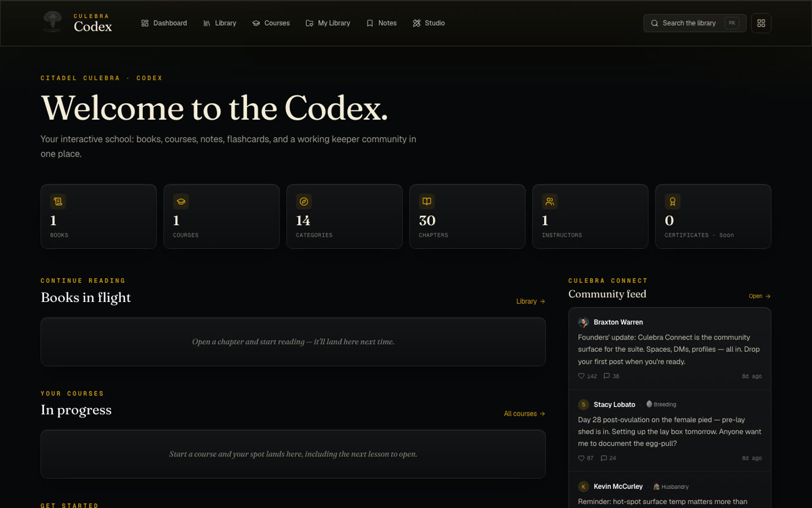Open the Husbandry space tag
The height and width of the screenshot is (508, 812).
pos(671,487)
